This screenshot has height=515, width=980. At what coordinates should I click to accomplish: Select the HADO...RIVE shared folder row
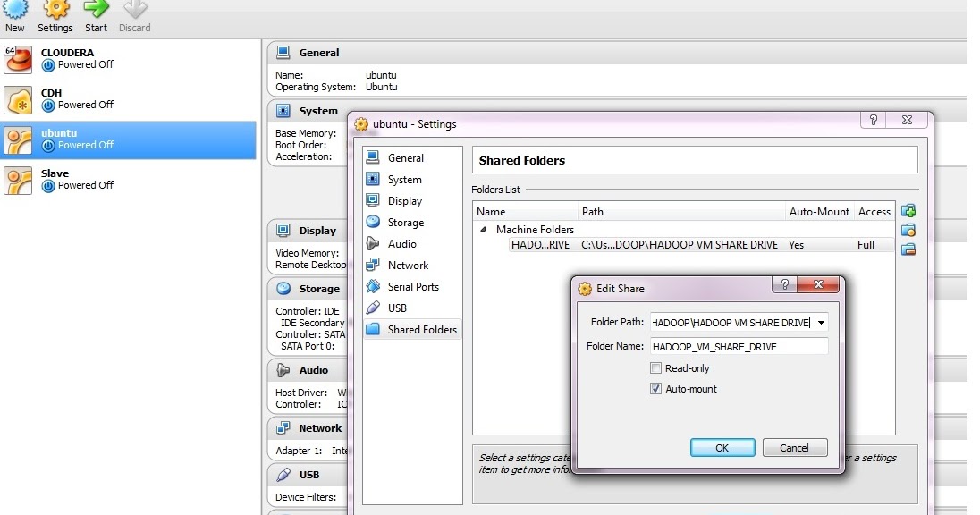click(700, 245)
